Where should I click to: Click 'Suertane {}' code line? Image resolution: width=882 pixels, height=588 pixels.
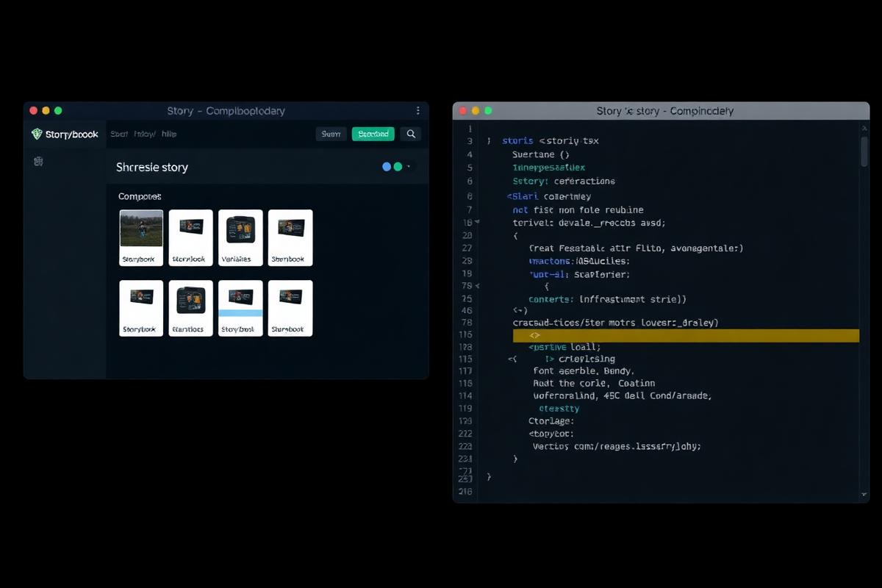tap(541, 155)
